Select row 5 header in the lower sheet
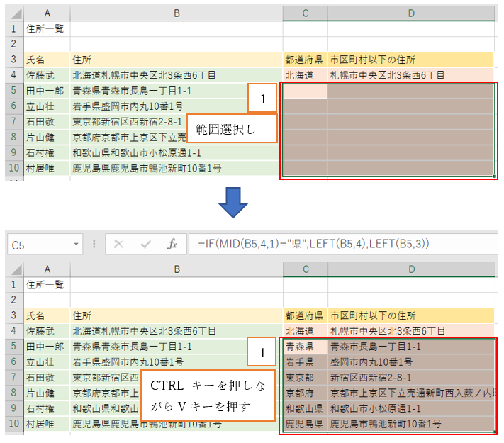Image resolution: width=504 pixels, height=443 pixels. (13, 347)
